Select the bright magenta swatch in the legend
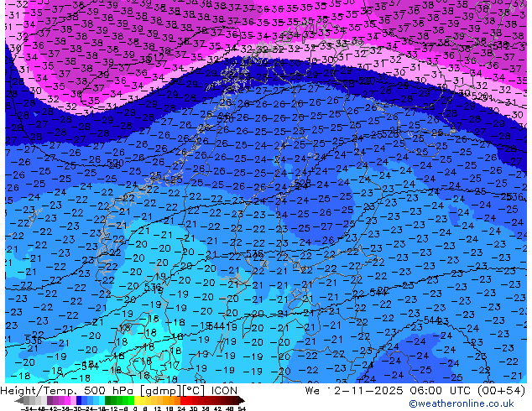The height and width of the screenshot is (411, 532). point(67,401)
